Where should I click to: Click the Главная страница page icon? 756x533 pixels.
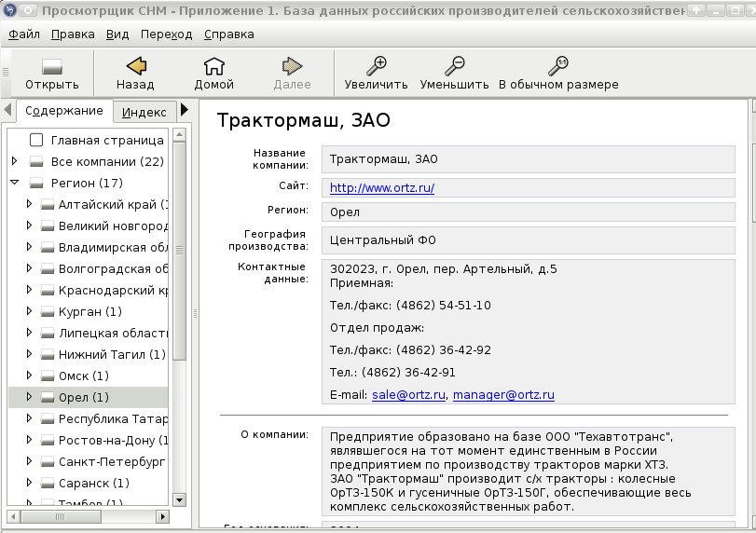coord(36,140)
